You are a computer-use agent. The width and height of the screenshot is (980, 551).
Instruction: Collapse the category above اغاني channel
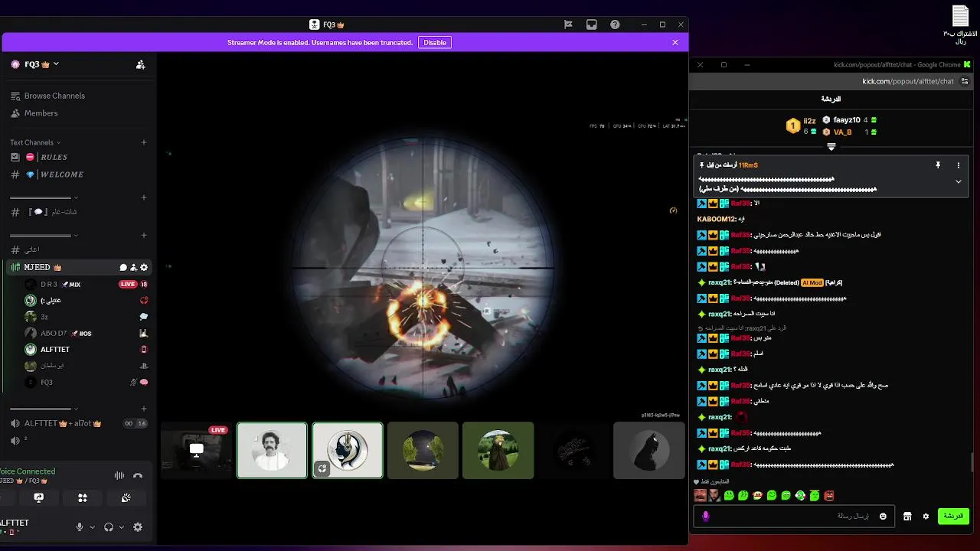pos(44,235)
